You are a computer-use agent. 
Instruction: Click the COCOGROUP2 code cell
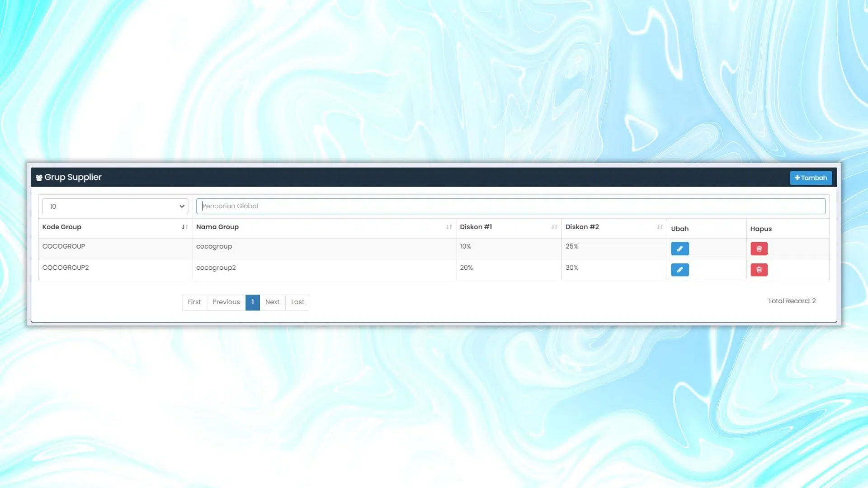(115, 270)
